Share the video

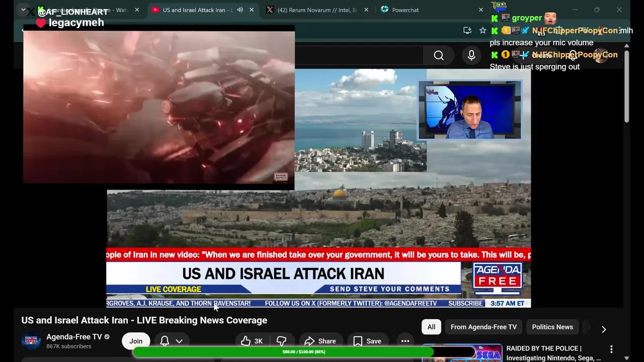[320, 341]
